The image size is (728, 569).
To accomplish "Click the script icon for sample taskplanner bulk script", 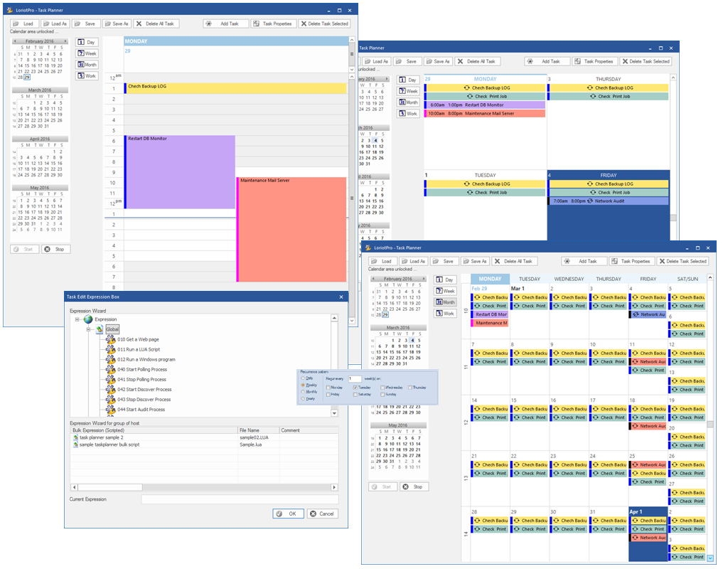I will pyautogui.click(x=75, y=445).
